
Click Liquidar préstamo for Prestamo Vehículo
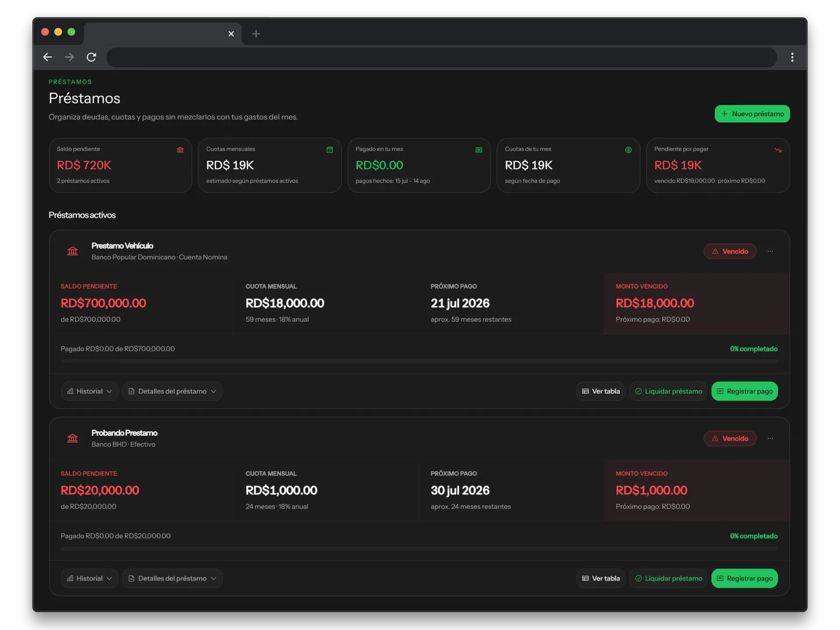668,391
